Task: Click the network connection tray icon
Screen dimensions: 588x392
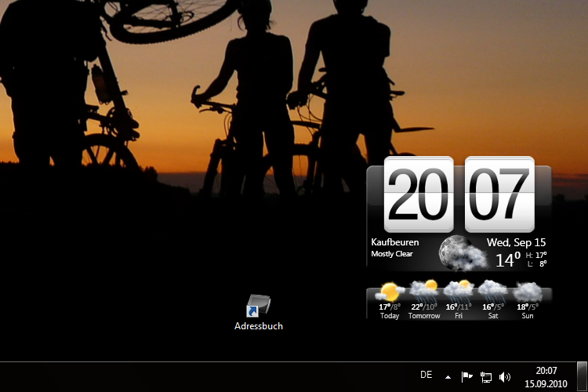Action: [486, 376]
